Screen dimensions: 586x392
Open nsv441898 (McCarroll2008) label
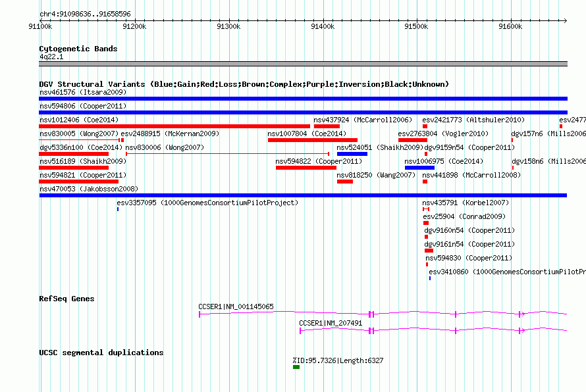(471, 175)
